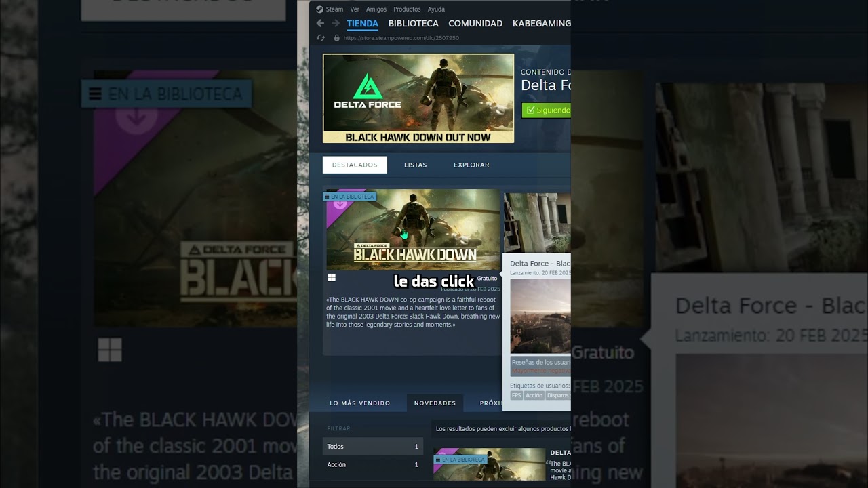Filter results by Acción
This screenshot has width=868, height=488.
tap(373, 465)
